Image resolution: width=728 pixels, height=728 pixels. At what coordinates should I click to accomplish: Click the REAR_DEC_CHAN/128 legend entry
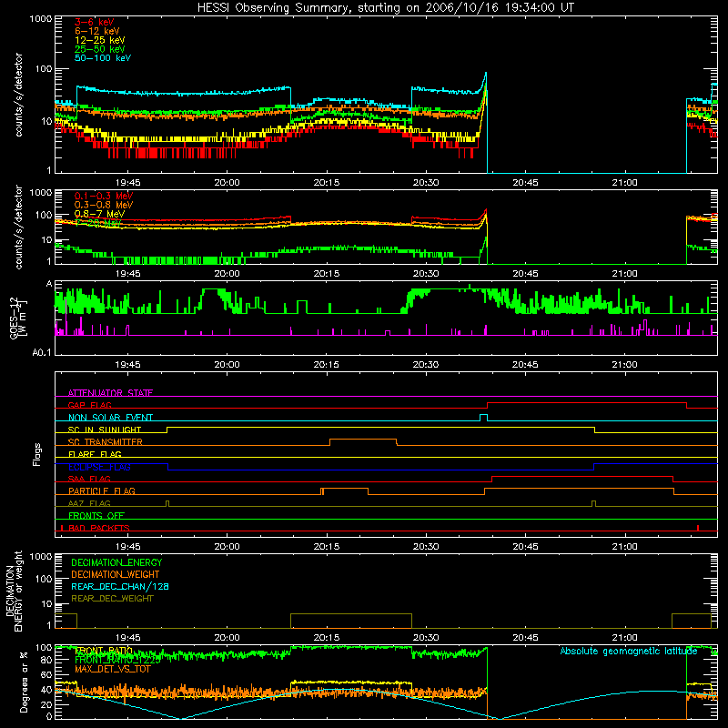click(x=120, y=586)
